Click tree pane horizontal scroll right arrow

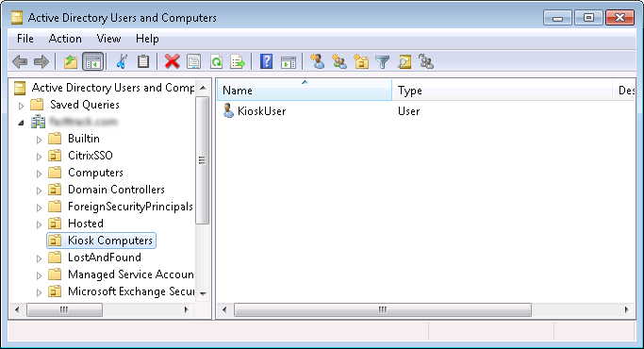click(187, 309)
